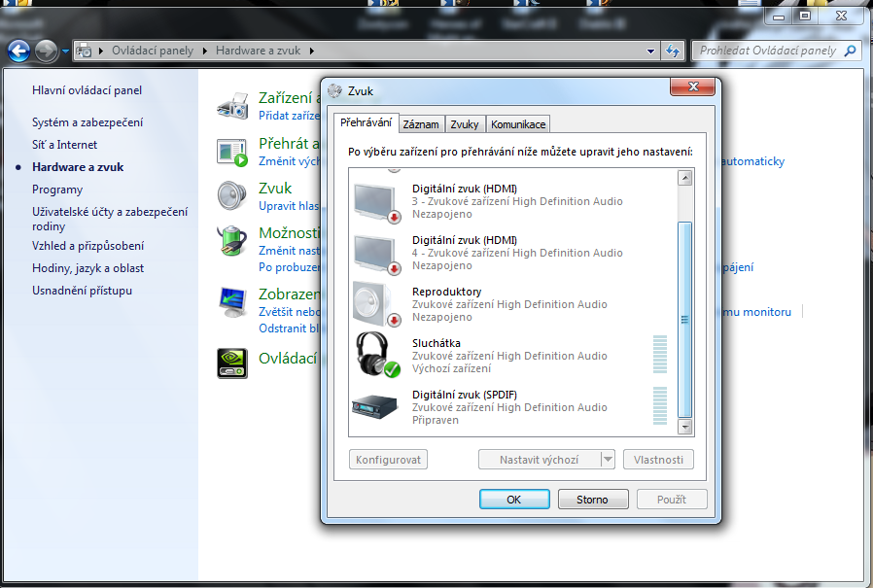Click the Reproduktory speaker device icon
This screenshot has width=873, height=588.
click(377, 304)
